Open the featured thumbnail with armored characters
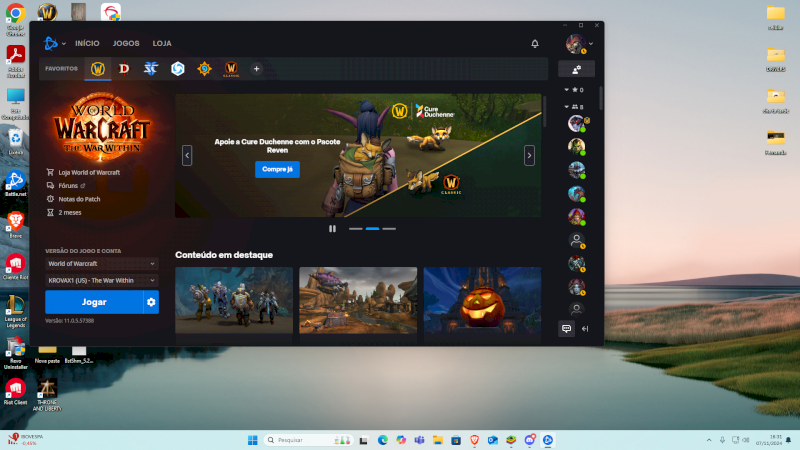This screenshot has width=800, height=450. tap(234, 300)
